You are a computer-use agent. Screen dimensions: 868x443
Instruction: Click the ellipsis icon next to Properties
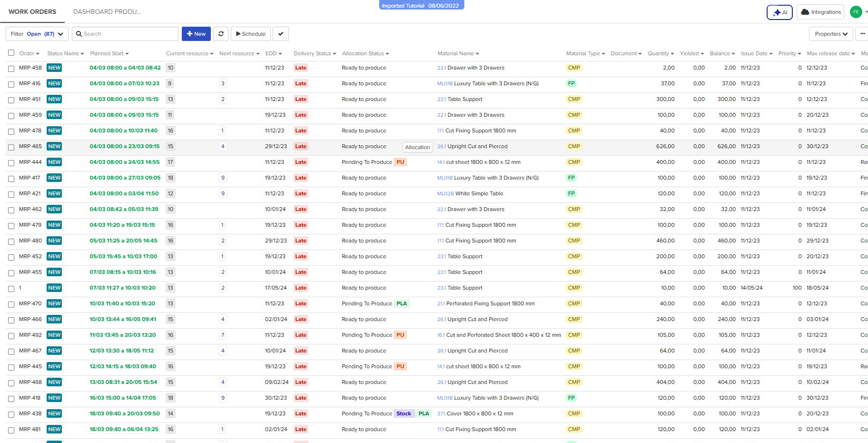click(x=863, y=34)
